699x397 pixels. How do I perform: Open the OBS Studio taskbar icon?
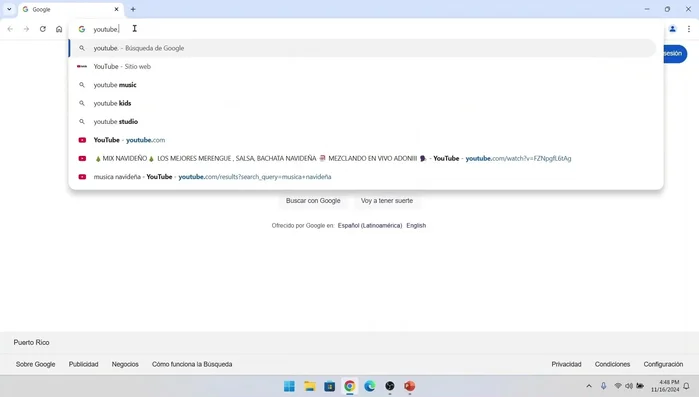(x=390, y=386)
